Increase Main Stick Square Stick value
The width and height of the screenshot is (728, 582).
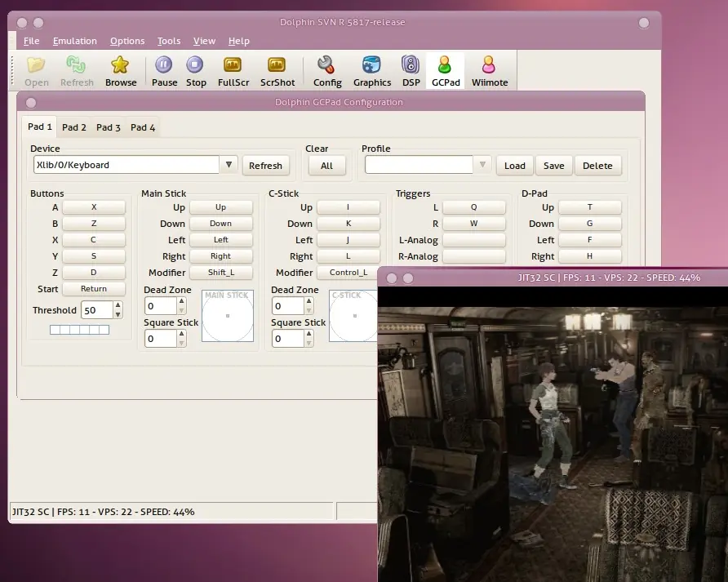tap(181, 334)
